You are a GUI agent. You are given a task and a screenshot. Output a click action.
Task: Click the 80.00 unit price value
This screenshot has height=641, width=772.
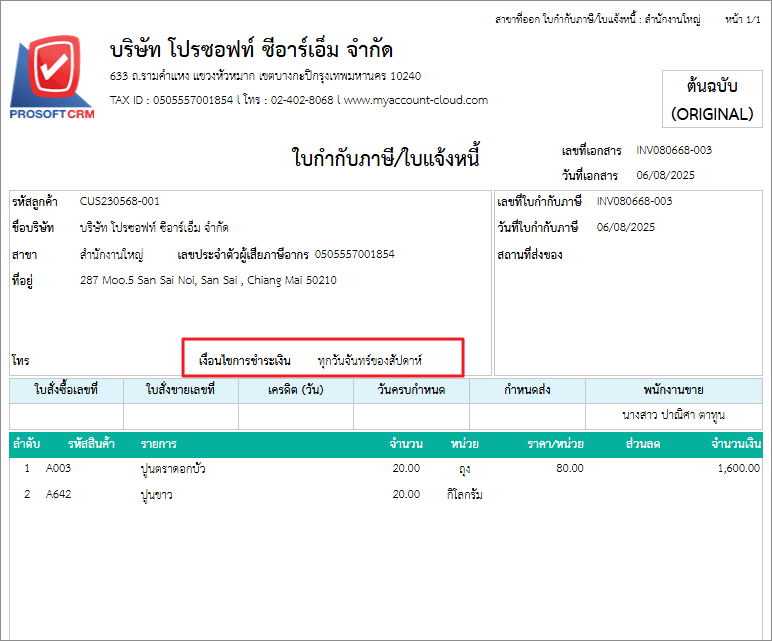pyautogui.click(x=570, y=467)
